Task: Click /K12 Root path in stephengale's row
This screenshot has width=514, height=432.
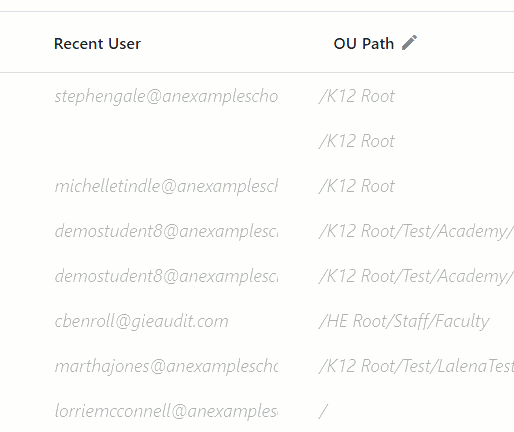Action: (x=357, y=96)
